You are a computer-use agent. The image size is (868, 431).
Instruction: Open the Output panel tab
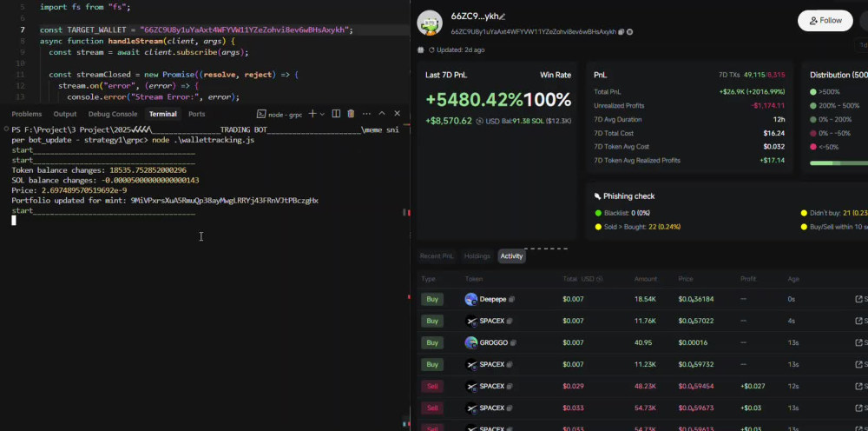[x=65, y=114]
